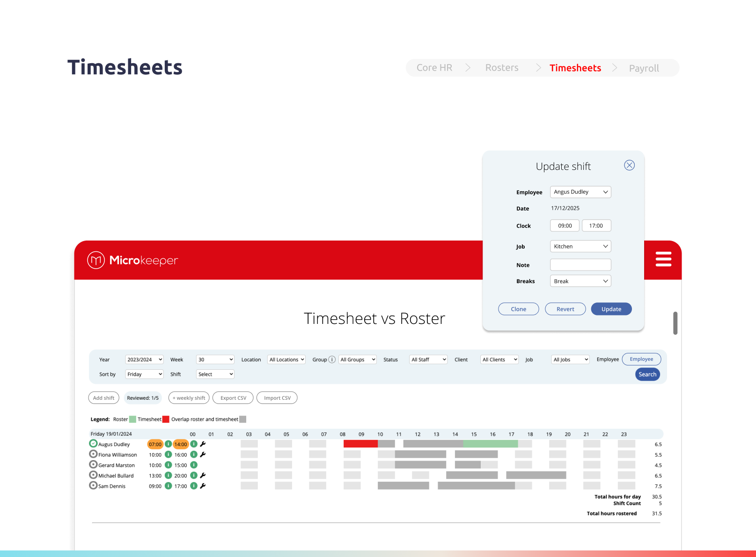The image size is (756, 557).
Task: Click the info icon after Augus Dudley's 14:00 clock-out
Action: pyautogui.click(x=194, y=444)
